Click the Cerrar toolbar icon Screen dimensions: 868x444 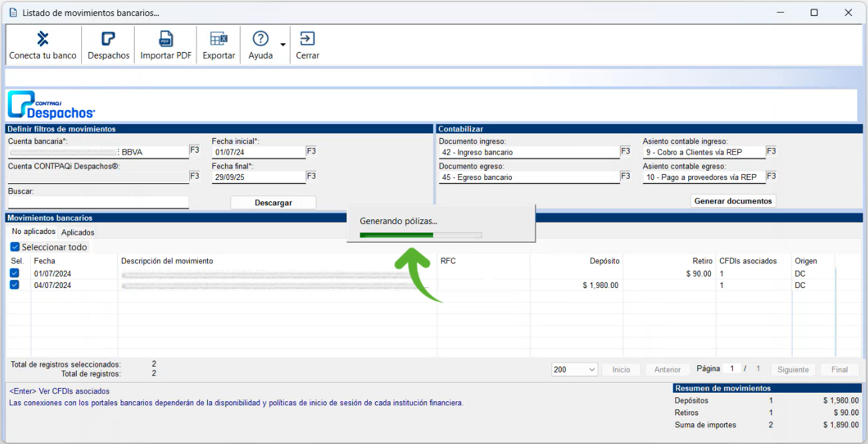point(307,39)
